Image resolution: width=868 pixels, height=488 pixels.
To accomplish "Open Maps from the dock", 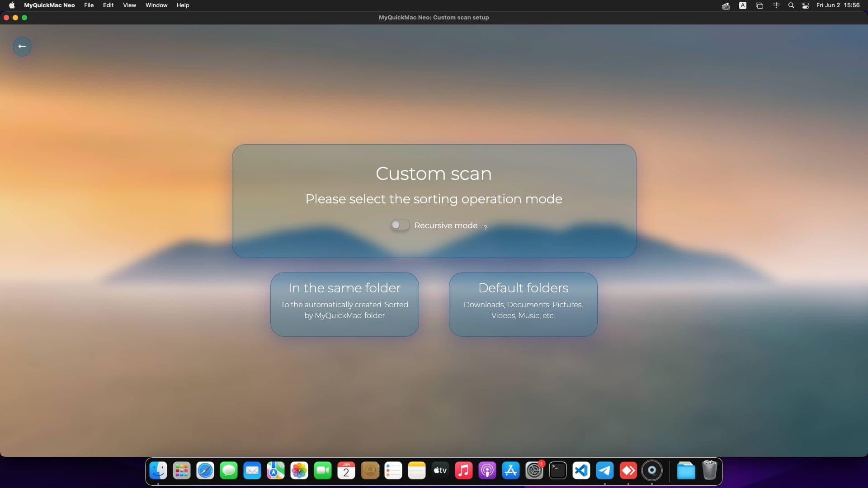I will tap(276, 471).
